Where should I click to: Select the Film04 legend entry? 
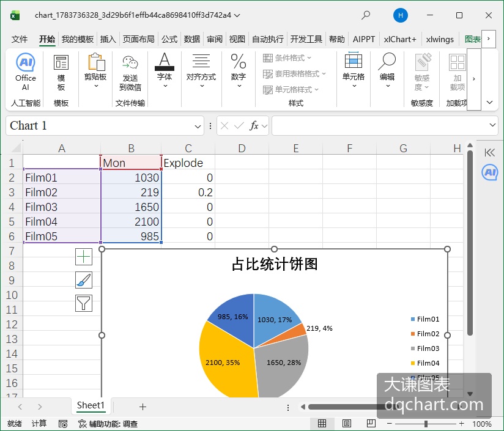425,363
